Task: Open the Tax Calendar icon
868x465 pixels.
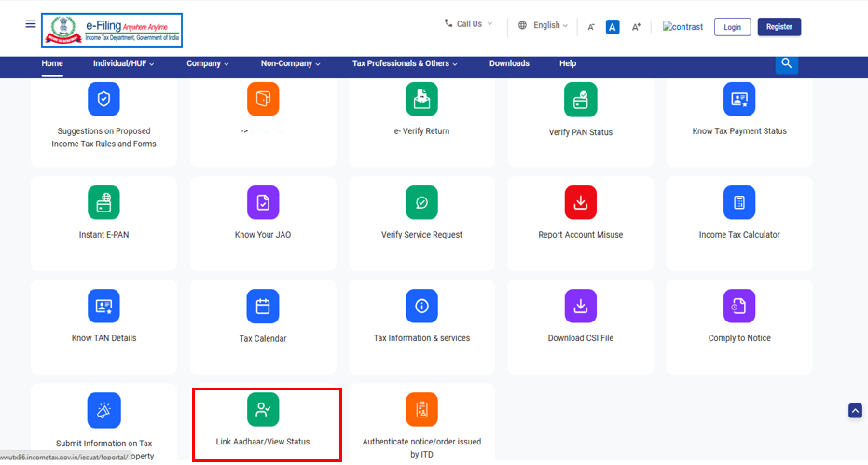Action: pos(263,307)
